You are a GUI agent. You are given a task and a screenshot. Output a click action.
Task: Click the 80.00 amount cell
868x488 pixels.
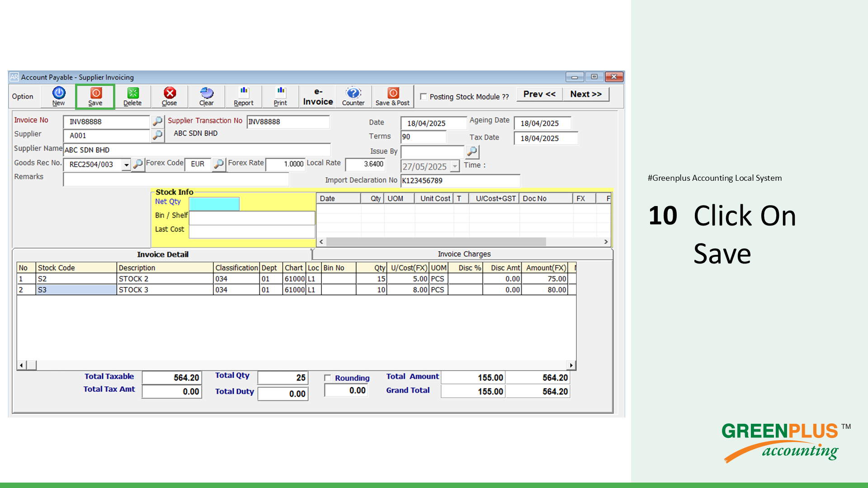click(545, 290)
